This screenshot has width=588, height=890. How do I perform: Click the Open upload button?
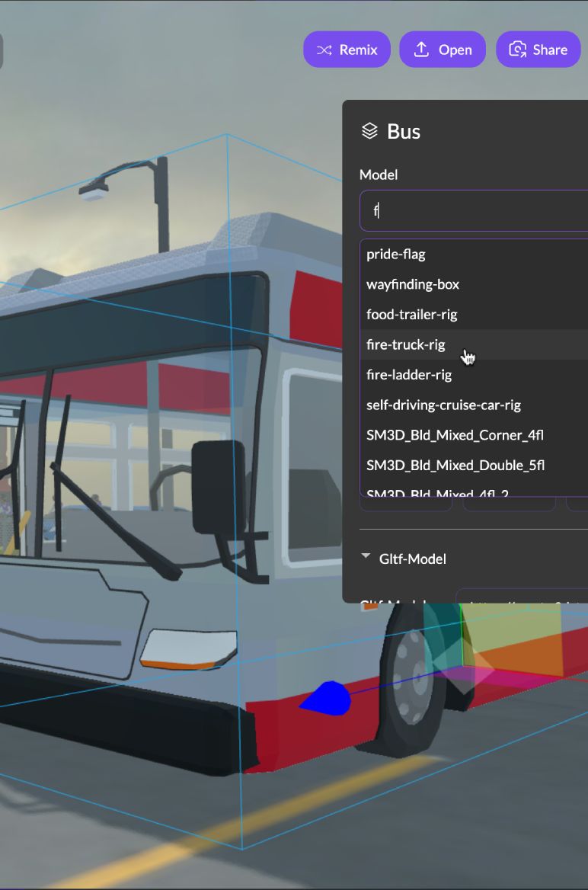coord(443,50)
